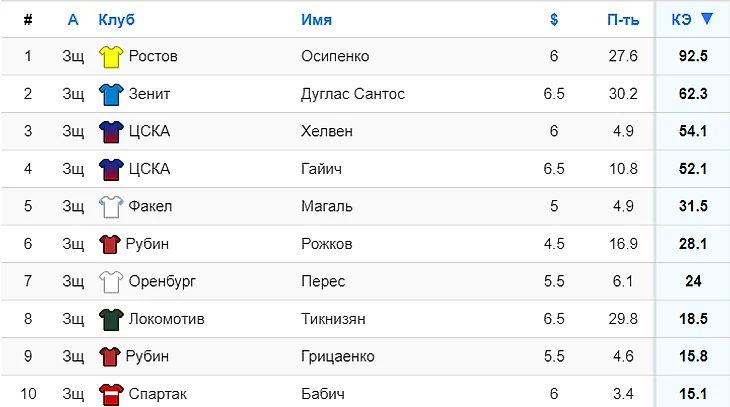Click the Orenburg white jersey icon
Screen dimensions: 730x407
[x=110, y=282]
